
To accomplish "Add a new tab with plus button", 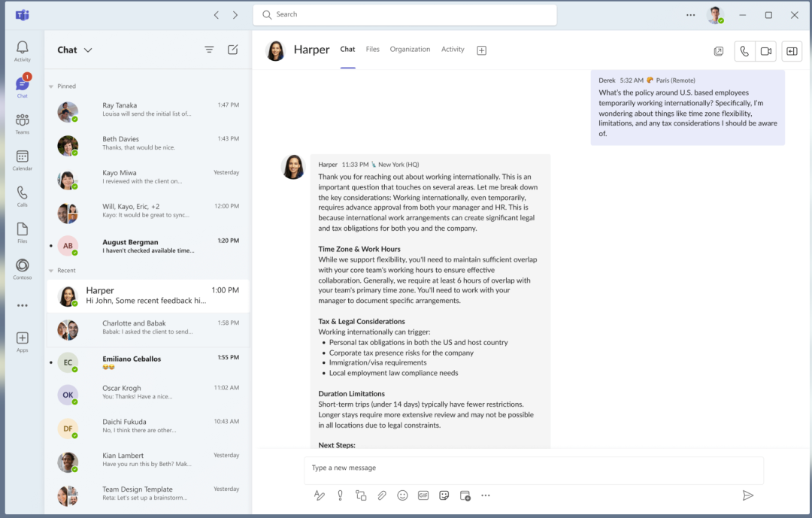I will click(482, 50).
